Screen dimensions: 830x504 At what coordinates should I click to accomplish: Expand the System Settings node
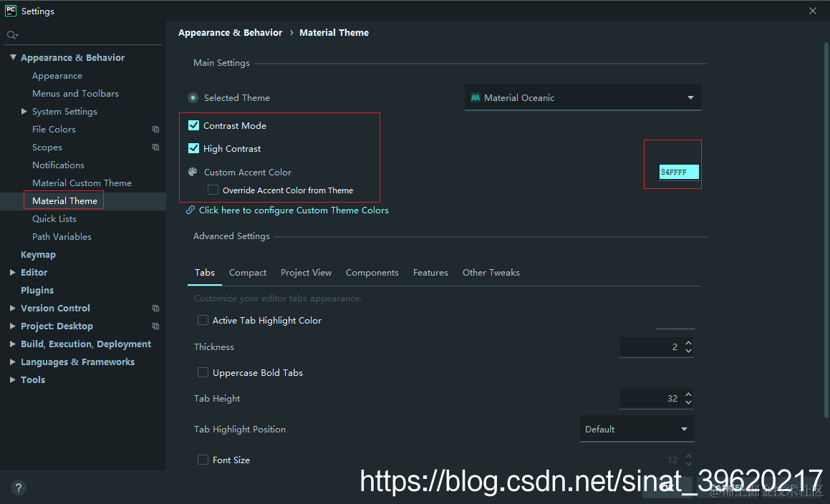24,111
